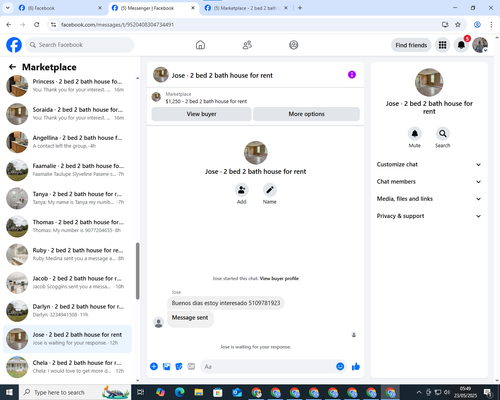Click the notifications bell icon
Viewport: 500px width, 400px height.
pyautogui.click(x=461, y=45)
